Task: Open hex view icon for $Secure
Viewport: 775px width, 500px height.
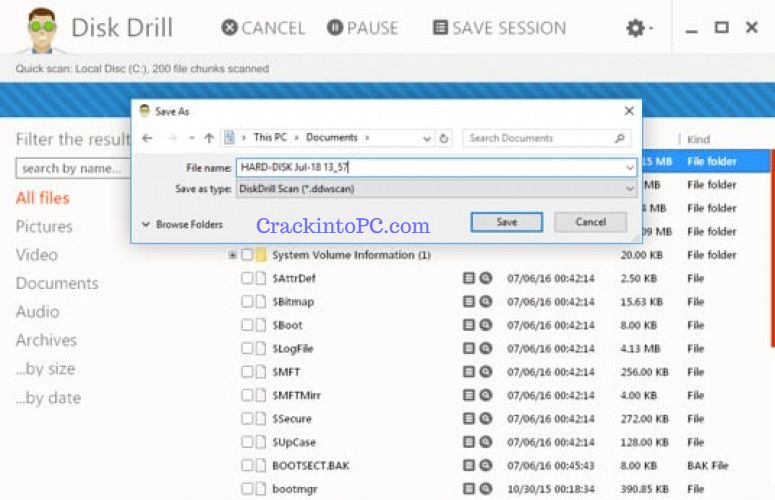Action: pyautogui.click(x=469, y=418)
